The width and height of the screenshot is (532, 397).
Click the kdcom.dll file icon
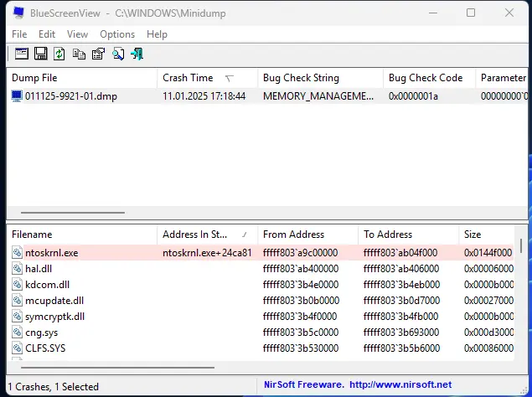pos(17,284)
